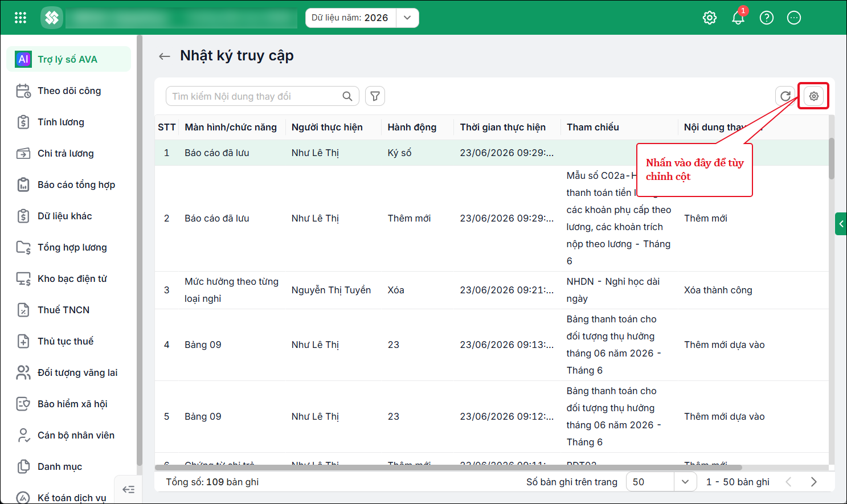Open Chi trả lương in sidebar

[68, 153]
